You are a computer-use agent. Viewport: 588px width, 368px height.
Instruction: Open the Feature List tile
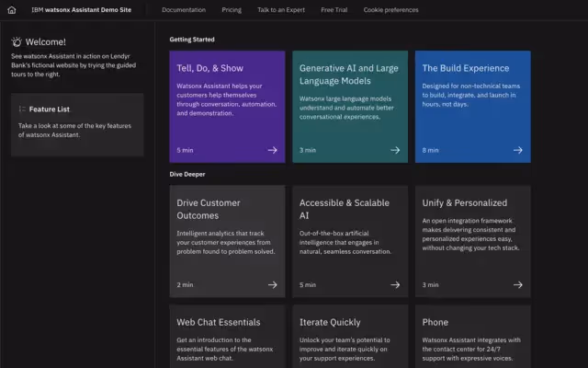pos(77,125)
